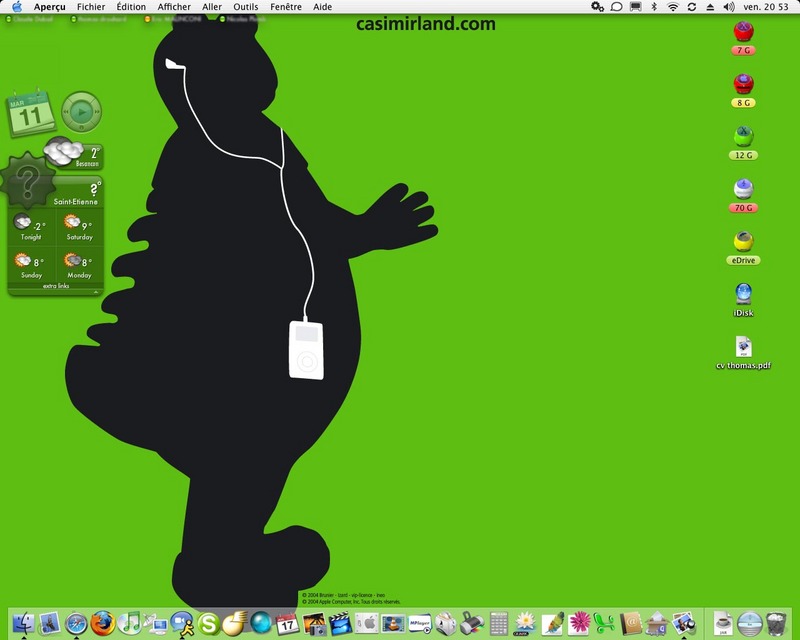This screenshot has height=640, width=800.
Task: Click the sync status icon
Action: 692,7
